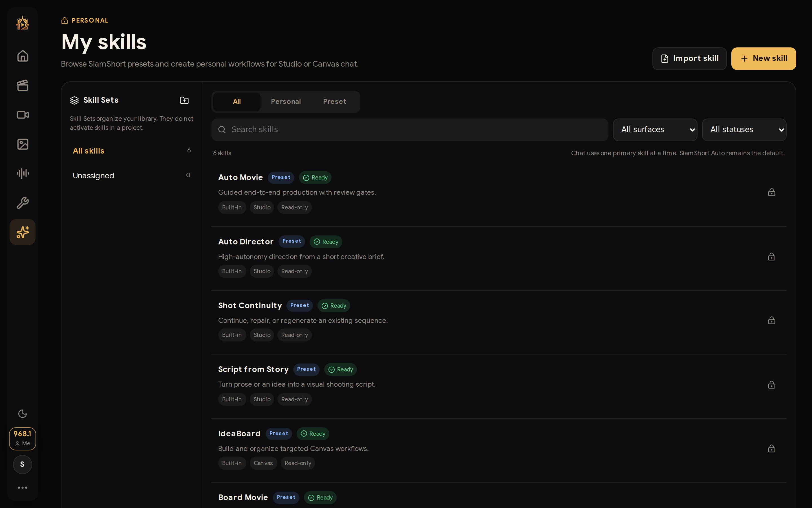The image size is (812, 508).
Task: Click Ready status on Shot Continuity
Action: [334, 305]
